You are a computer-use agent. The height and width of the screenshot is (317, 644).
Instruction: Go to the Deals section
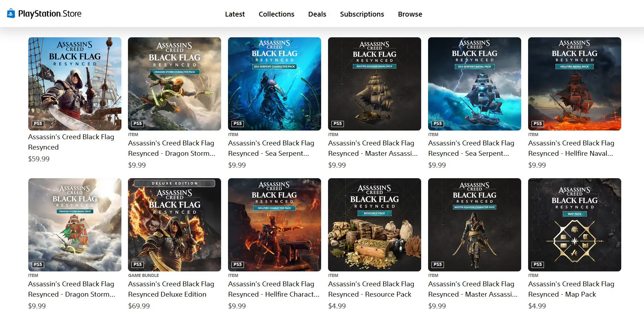tap(317, 14)
